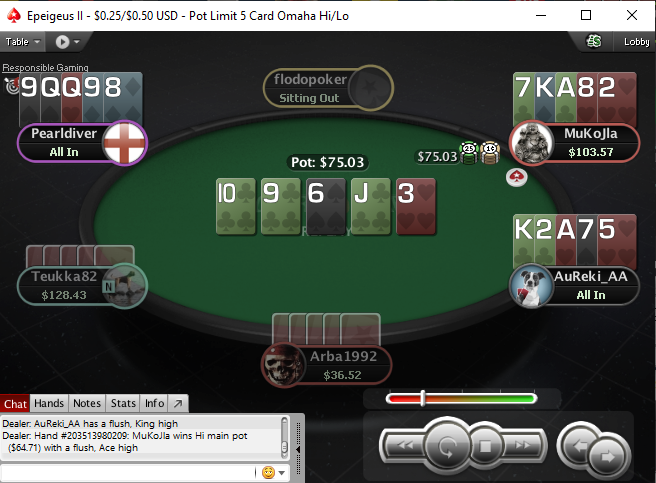This screenshot has width=656, height=483.
Task: Expand the emoji picker dropdown arrow
Action: [282, 473]
